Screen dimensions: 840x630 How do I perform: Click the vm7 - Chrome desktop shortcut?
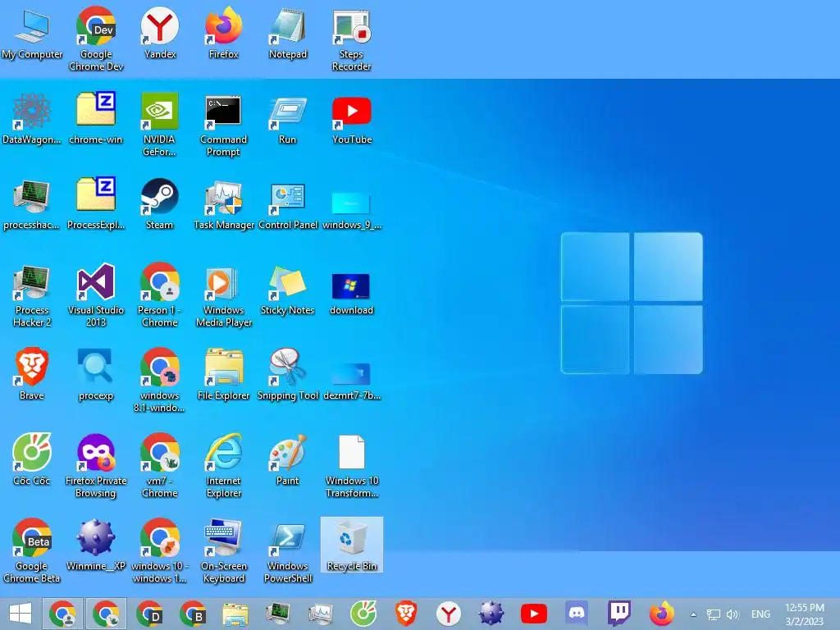click(x=160, y=466)
